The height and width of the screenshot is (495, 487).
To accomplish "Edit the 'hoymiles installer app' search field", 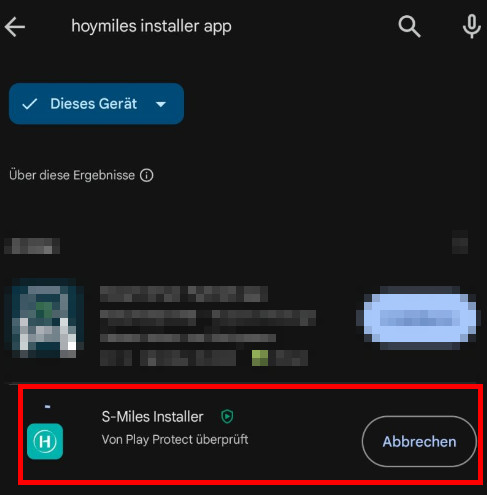I will [x=151, y=26].
